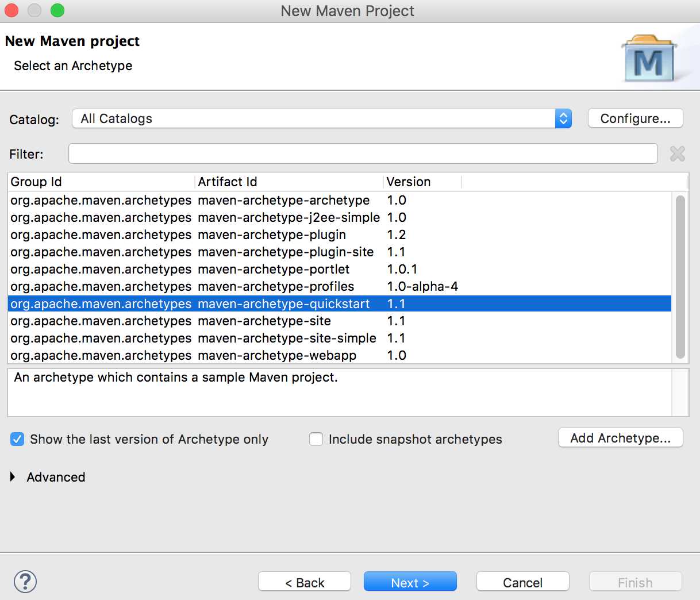
Task: Select the maven-archetype-archetype row
Action: (340, 200)
